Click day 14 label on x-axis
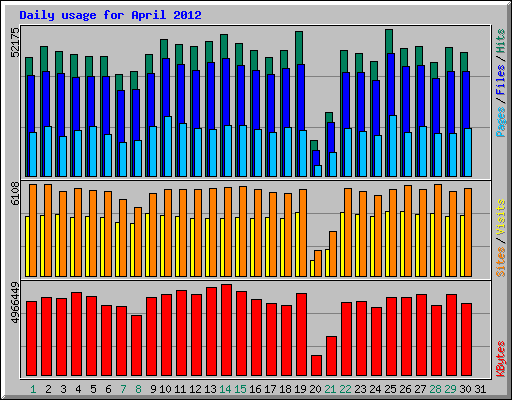This screenshot has height=400, width=512. (x=225, y=389)
